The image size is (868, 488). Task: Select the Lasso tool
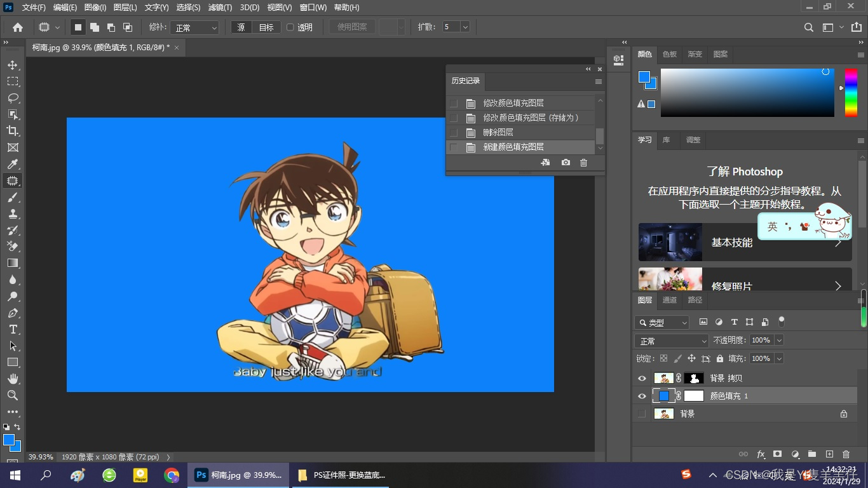(13, 98)
